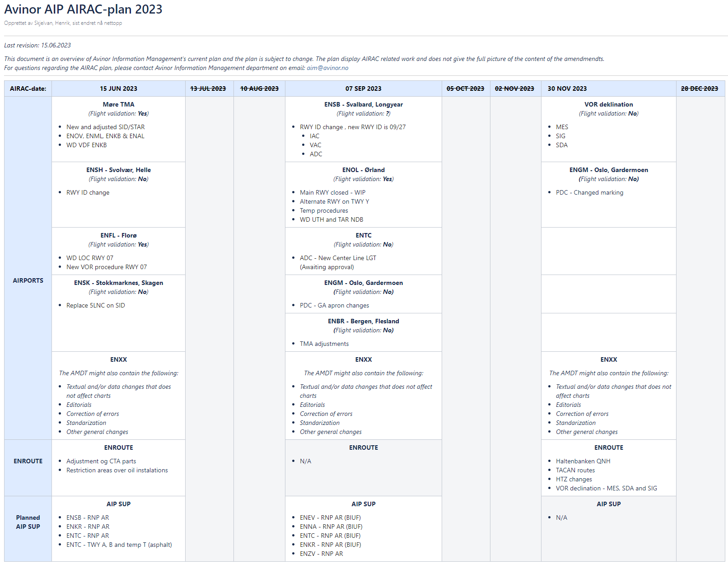
Task: Select the ENROUTE row label in left column
Action: coord(28,461)
